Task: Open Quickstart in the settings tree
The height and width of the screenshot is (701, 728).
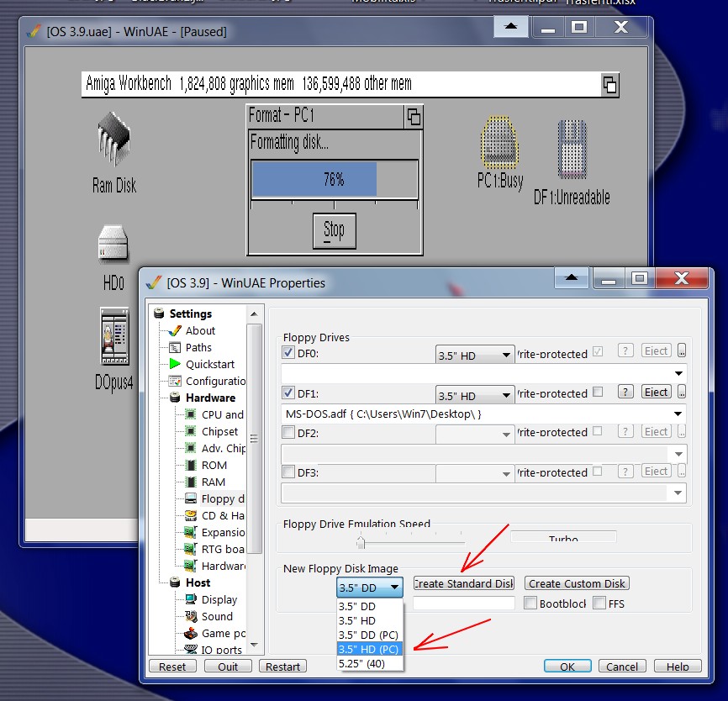Action: [210, 364]
